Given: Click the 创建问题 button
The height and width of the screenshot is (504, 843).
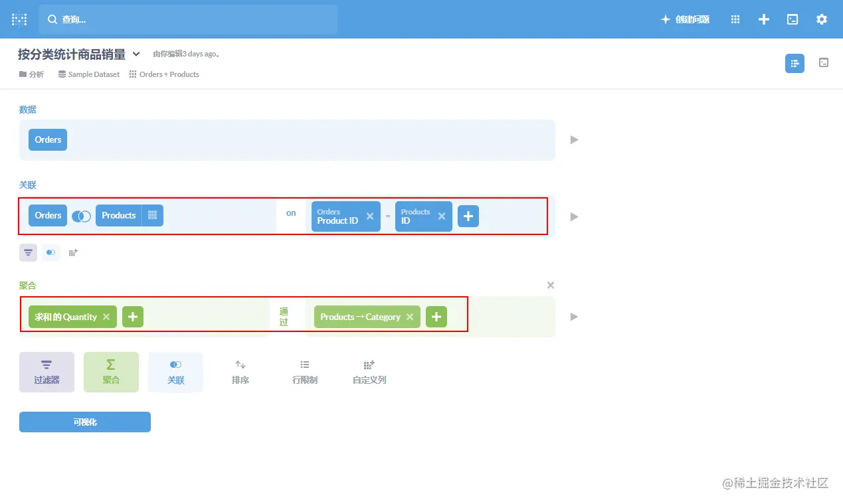Looking at the screenshot, I should point(685,19).
